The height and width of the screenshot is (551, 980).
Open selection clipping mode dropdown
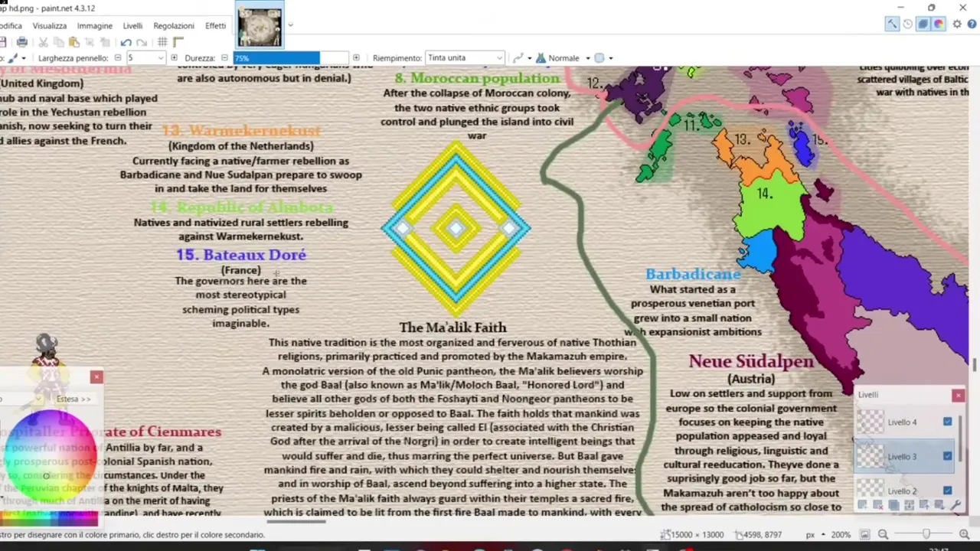point(610,58)
